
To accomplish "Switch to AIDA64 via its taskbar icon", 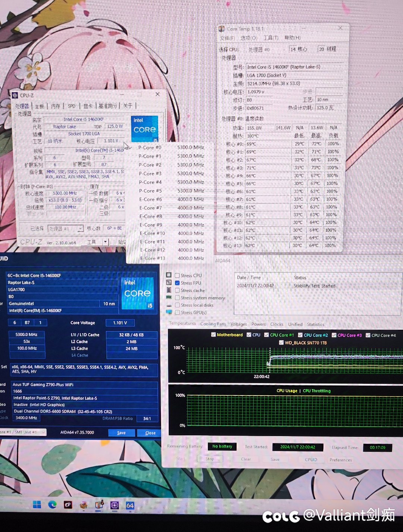I will click(x=130, y=505).
